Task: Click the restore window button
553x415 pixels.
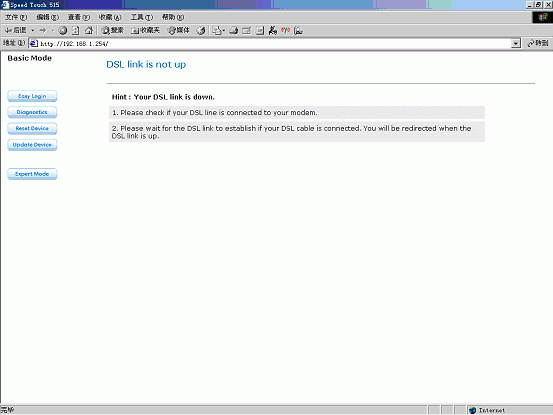Action: [538, 5]
